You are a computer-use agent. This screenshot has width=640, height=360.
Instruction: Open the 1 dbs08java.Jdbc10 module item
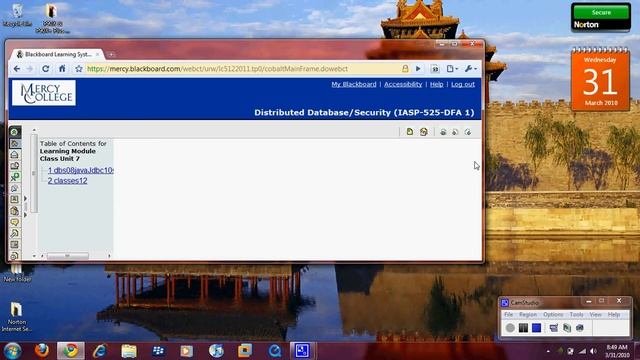pyautogui.click(x=80, y=170)
